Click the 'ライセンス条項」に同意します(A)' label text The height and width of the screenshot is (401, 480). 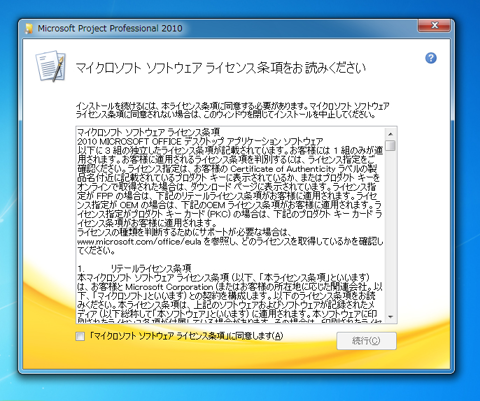186,336
